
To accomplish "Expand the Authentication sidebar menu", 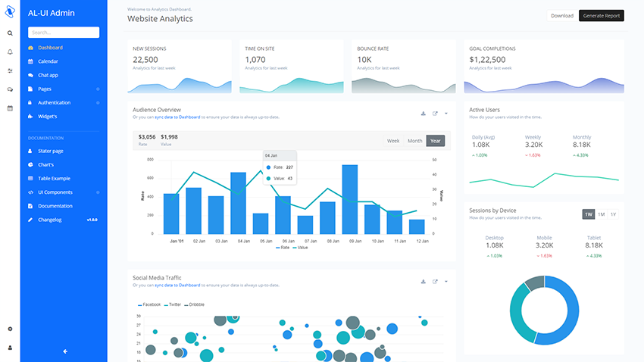I will pyautogui.click(x=54, y=102).
